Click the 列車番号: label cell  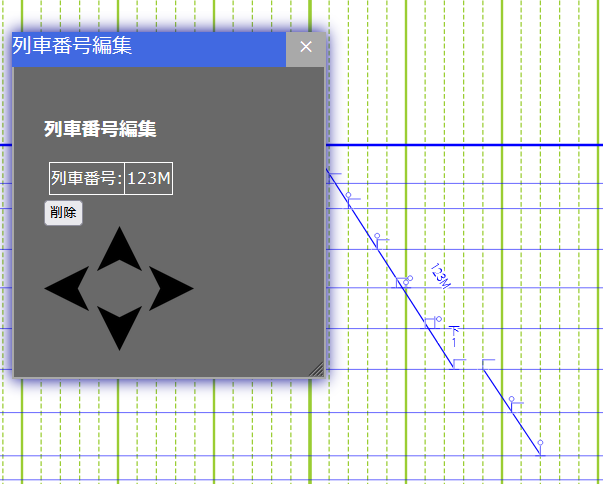pos(87,178)
